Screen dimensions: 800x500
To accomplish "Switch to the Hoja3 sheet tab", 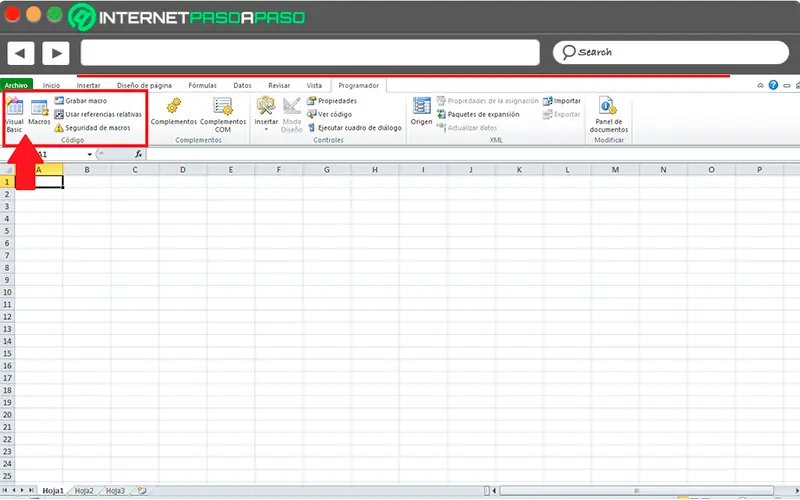I will click(115, 490).
